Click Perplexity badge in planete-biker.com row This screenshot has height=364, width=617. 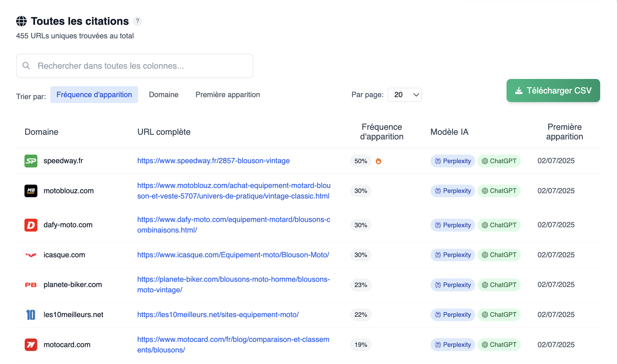pos(453,285)
